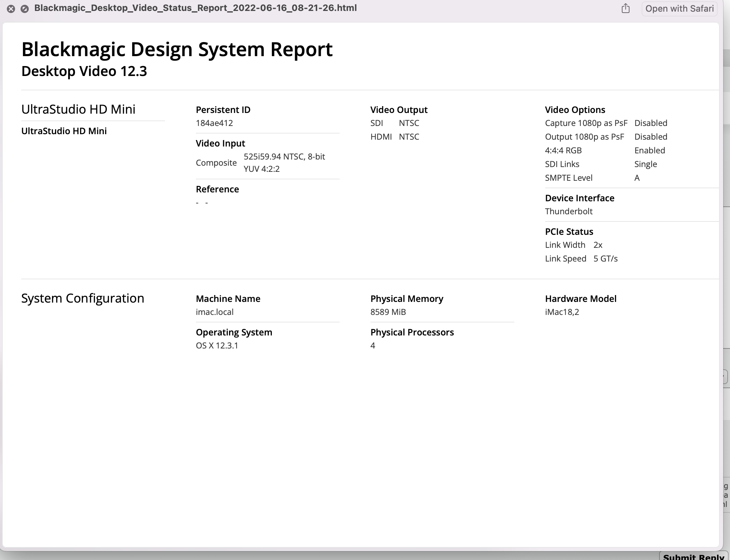Click the Persistent ID label

point(223,110)
